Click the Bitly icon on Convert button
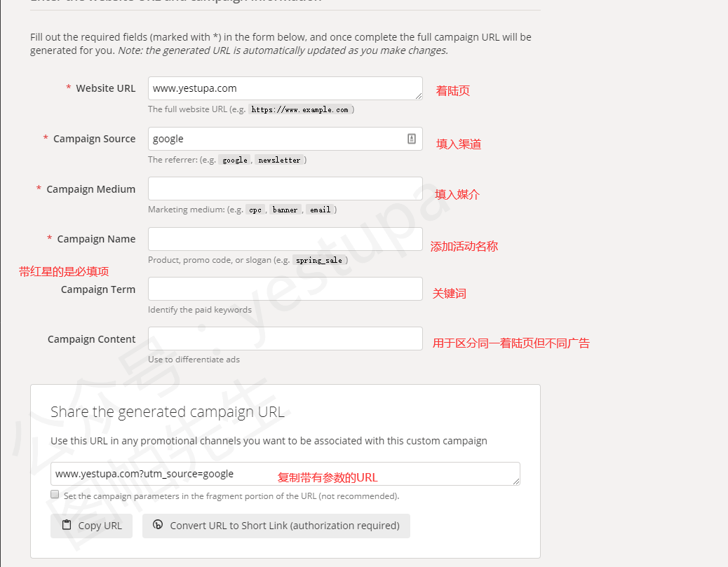728x567 pixels. tap(158, 525)
